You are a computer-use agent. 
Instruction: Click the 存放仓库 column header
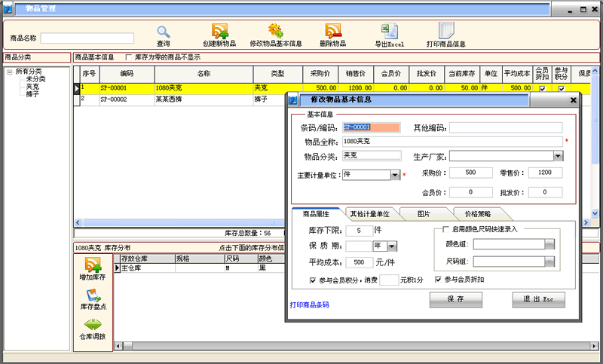148,258
